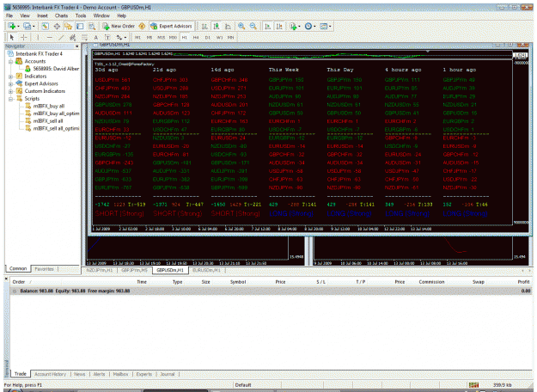Pick the Fibonacci Retracement tool

84,37
